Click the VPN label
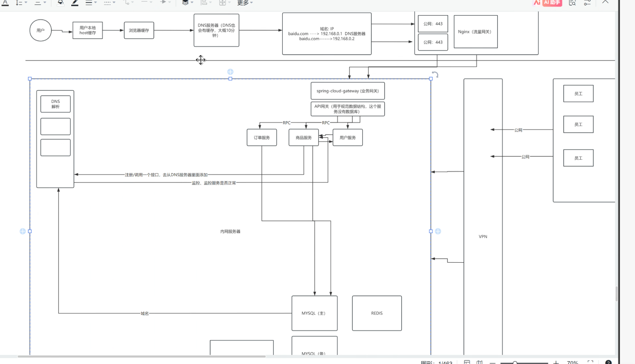This screenshot has width=635, height=364. [x=483, y=237]
